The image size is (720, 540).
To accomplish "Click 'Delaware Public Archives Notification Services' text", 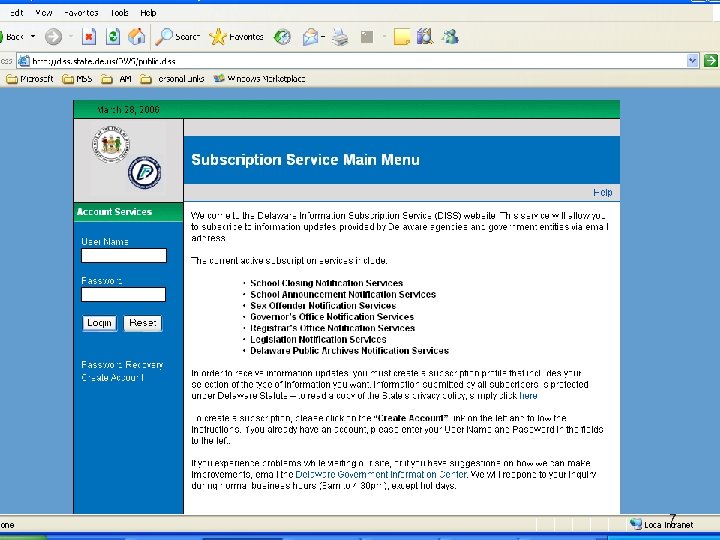I will (349, 350).
